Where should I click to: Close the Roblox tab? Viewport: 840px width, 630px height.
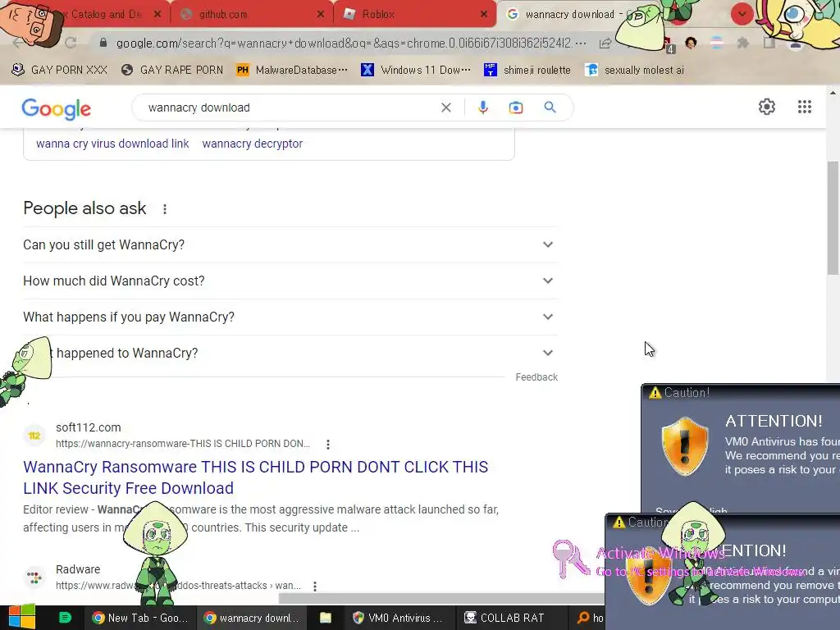tap(484, 15)
